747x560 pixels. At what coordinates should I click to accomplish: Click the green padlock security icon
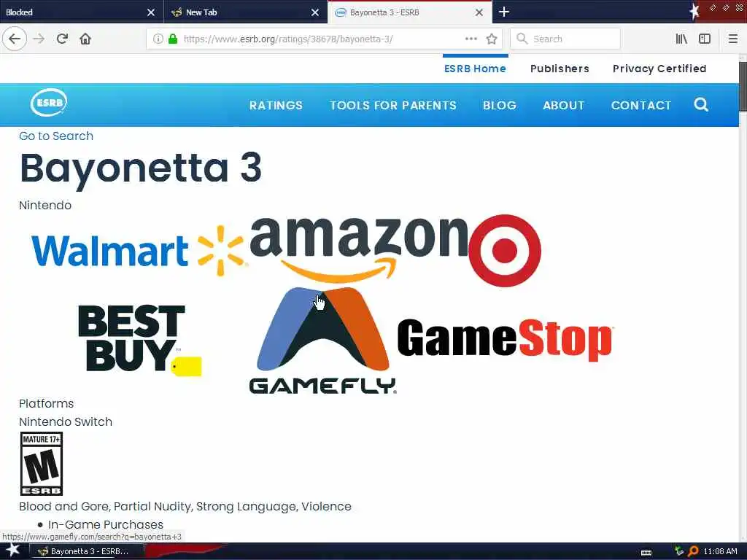tap(173, 39)
